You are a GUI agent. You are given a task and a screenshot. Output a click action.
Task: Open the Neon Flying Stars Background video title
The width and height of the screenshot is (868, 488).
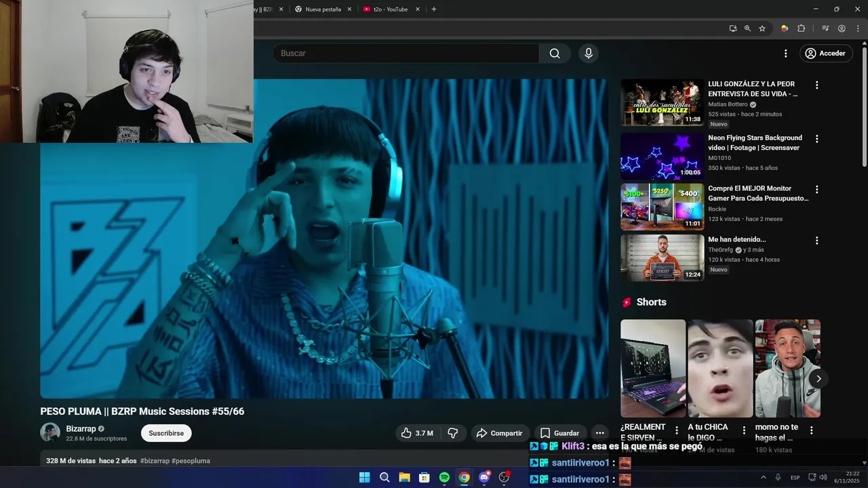755,142
